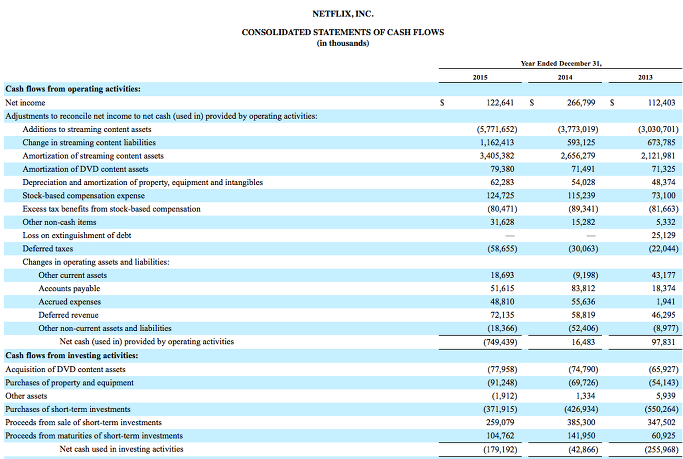The width and height of the screenshot is (683, 459).
Task: Click 'Other non-cash items' label
Action: coord(59,222)
